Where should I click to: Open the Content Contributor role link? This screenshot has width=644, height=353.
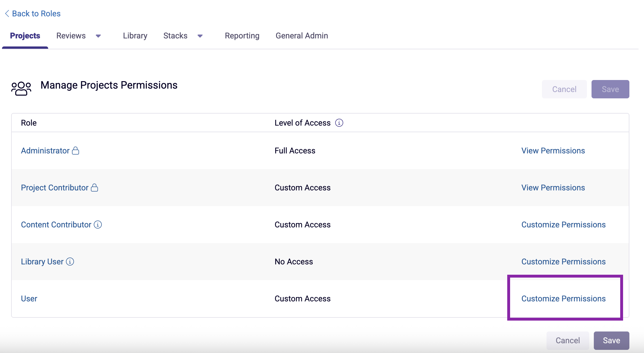click(x=56, y=225)
